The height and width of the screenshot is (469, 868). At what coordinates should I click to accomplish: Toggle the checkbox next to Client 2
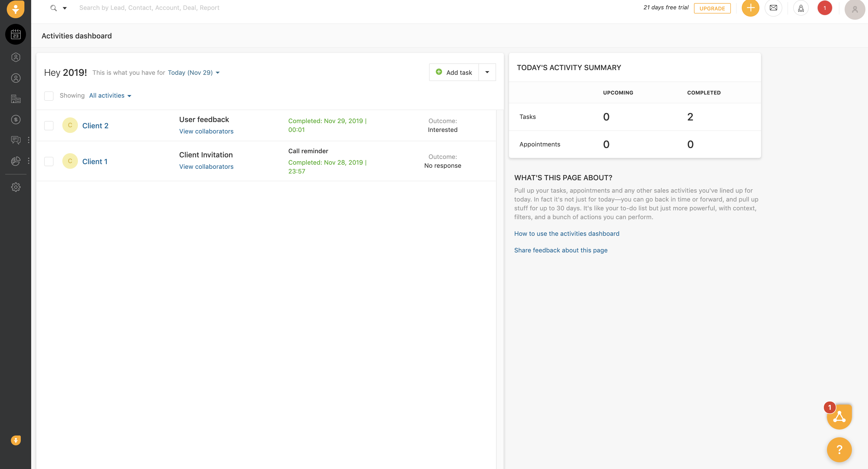coord(49,125)
